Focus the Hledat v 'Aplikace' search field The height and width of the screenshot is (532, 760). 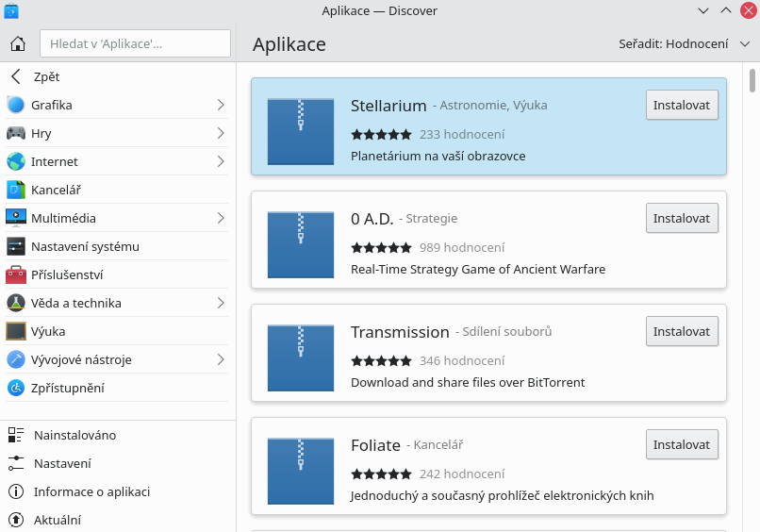pos(135,43)
